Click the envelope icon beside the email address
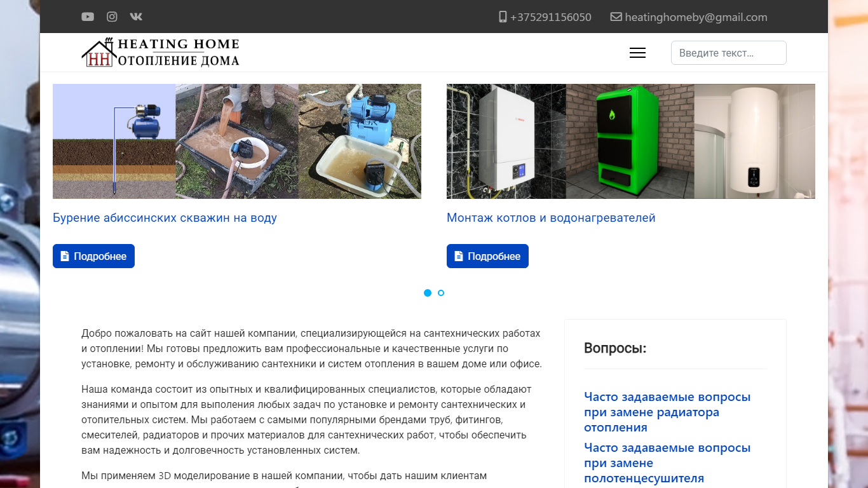868x488 pixels. [616, 17]
